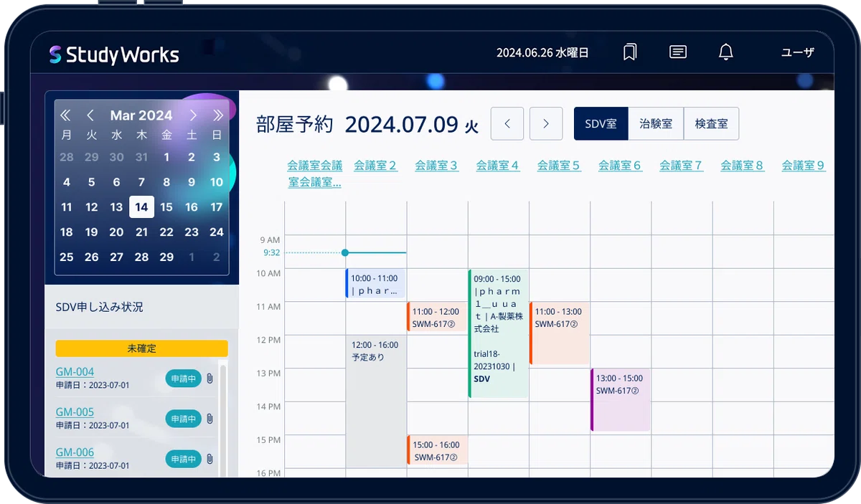Open attachment clip for GM-004
861x504 pixels.
click(210, 378)
